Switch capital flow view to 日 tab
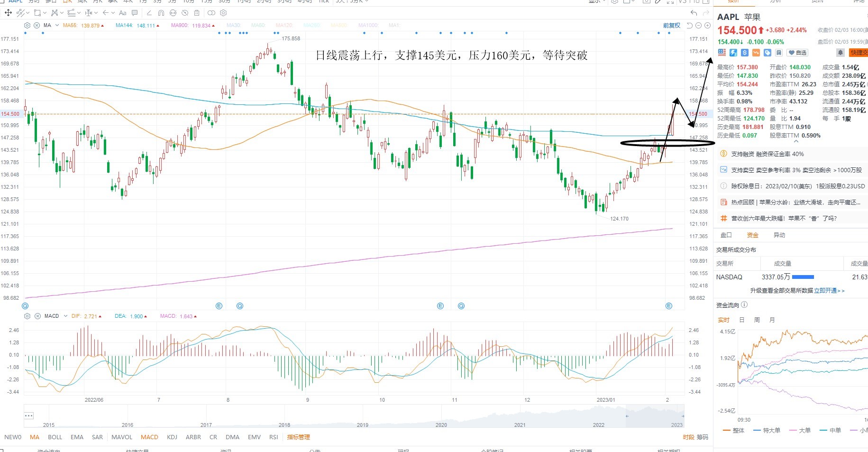Screen dimensions: 868x452 [742, 320]
